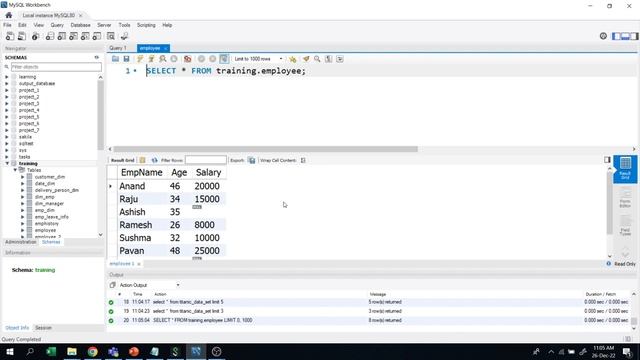Expand the sys schema
Viewport: 640px width, 360px height.
point(7,150)
